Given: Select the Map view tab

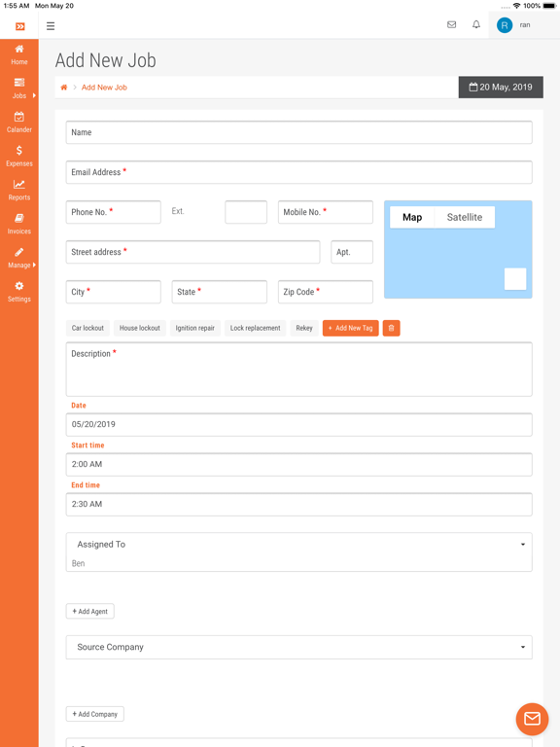Looking at the screenshot, I should tap(412, 217).
